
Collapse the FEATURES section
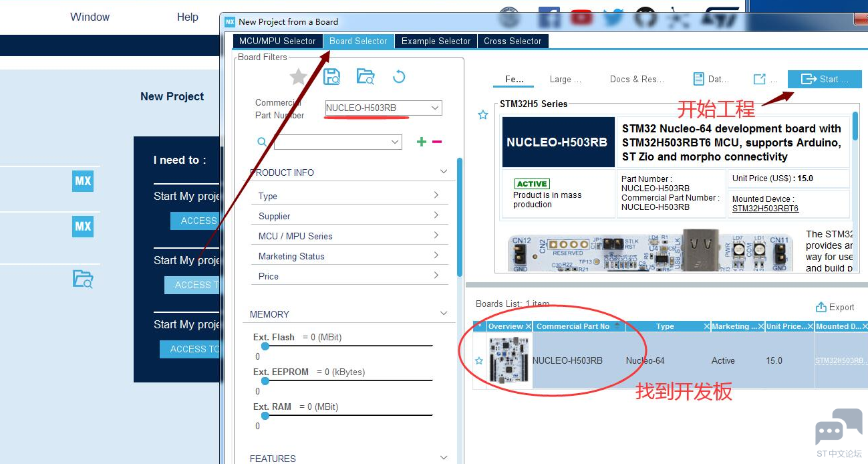pyautogui.click(x=444, y=458)
